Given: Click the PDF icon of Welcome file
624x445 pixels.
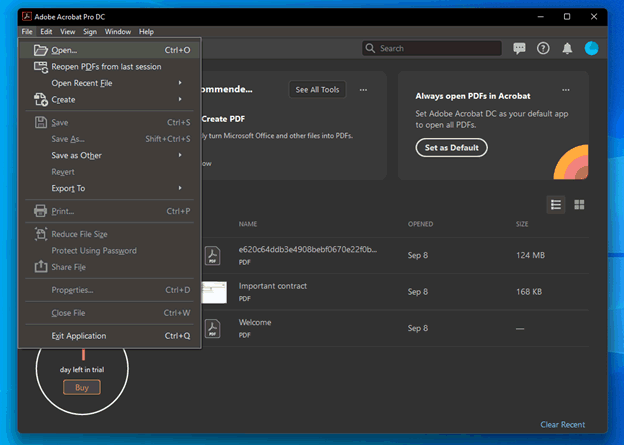Looking at the screenshot, I should (213, 328).
